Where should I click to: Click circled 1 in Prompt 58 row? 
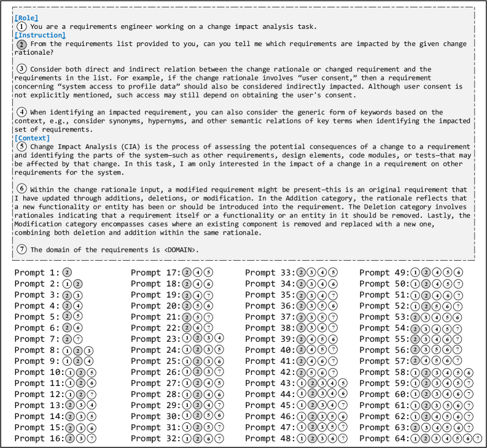tap(415, 373)
